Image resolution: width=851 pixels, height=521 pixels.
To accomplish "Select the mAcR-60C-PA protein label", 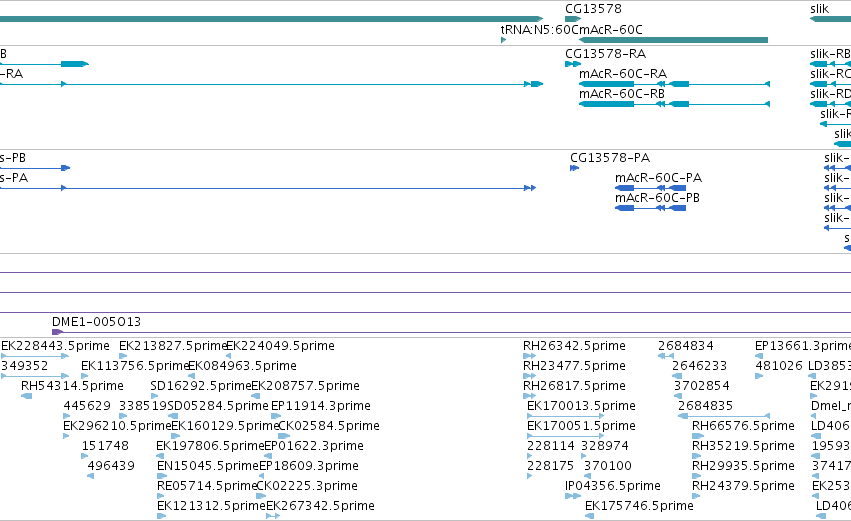I will [658, 178].
